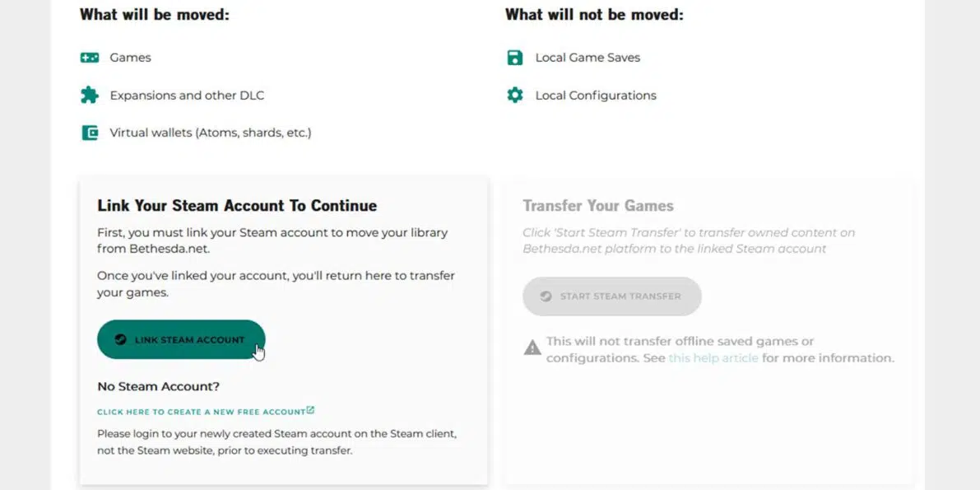Click the 'No Steam Account?' heading
This screenshot has height=490, width=980.
158,386
